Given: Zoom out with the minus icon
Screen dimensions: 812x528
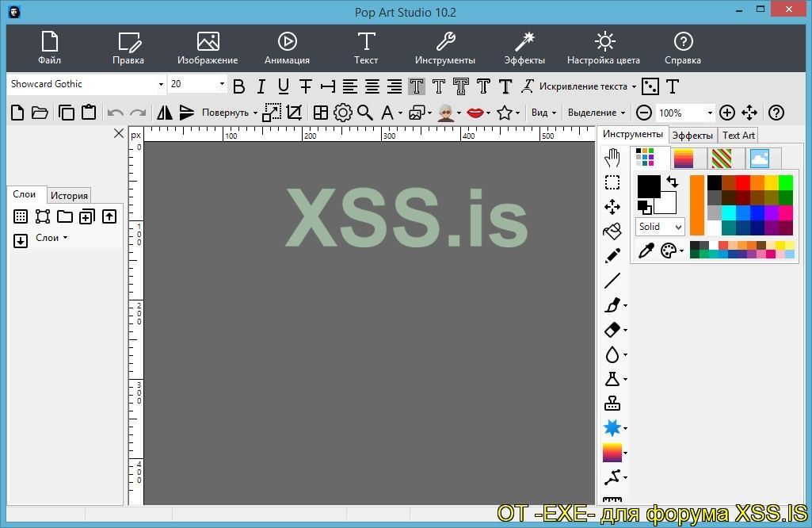Looking at the screenshot, I should 644,113.
